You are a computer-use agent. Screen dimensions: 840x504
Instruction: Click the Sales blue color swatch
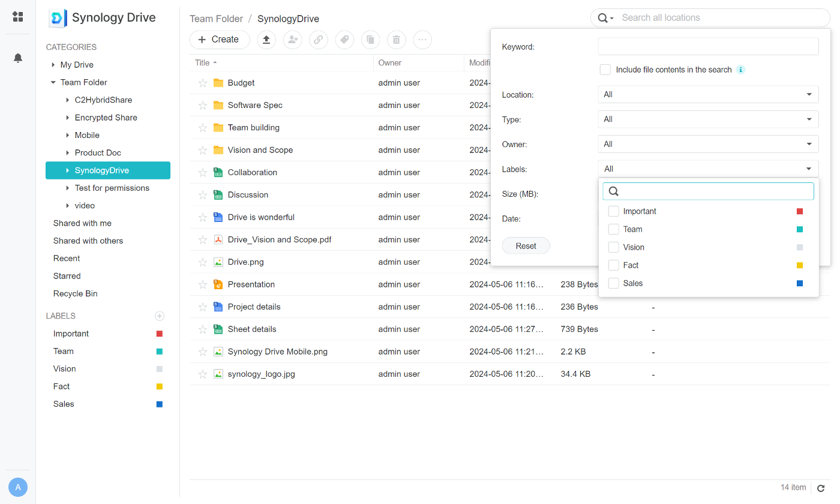[800, 283]
